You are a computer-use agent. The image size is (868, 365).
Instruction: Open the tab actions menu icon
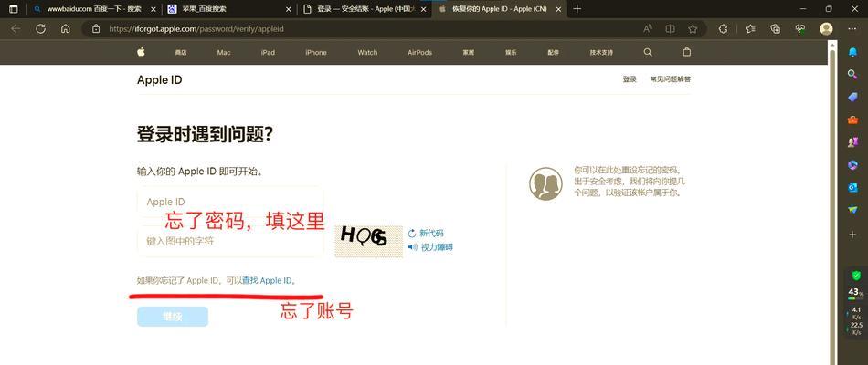point(14,9)
